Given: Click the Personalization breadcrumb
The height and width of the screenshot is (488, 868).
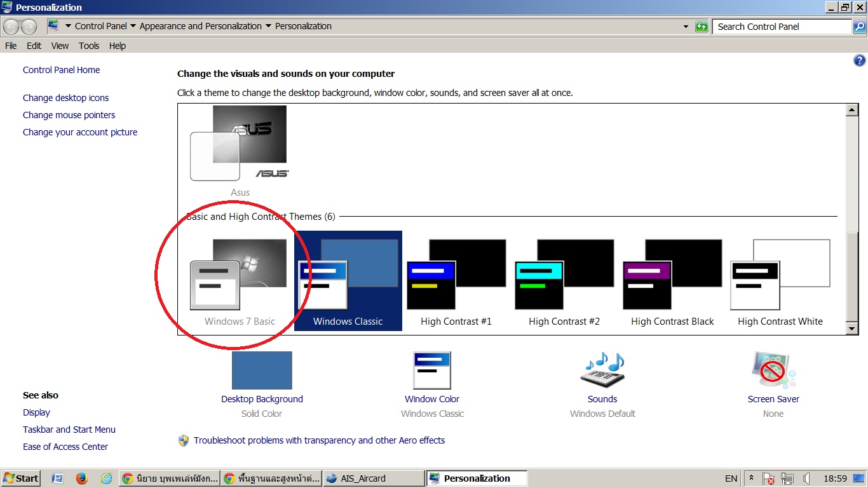Looking at the screenshot, I should 303,26.
